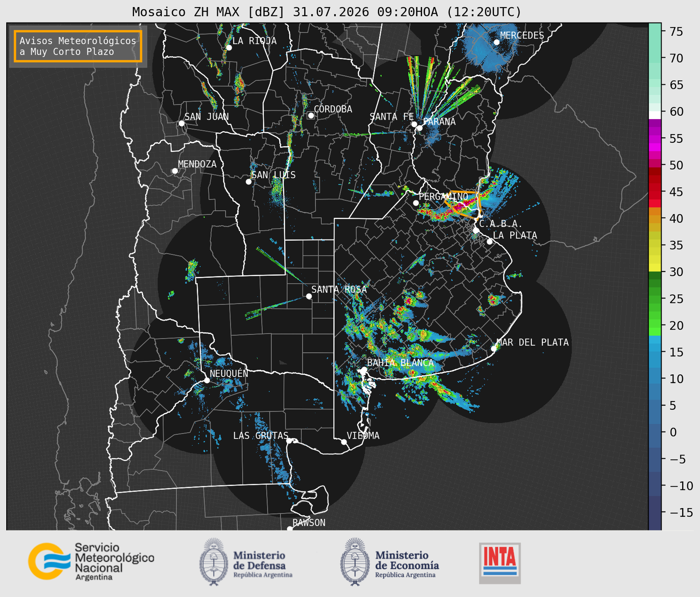This screenshot has width=700, height=597.
Task: Click the Avisos Meteorológicos a Muy Corto Plazo box
Action: coord(78,46)
